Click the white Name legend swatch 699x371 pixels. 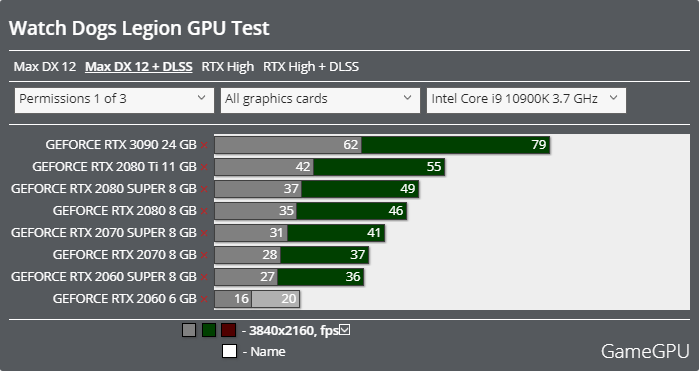[x=229, y=351]
